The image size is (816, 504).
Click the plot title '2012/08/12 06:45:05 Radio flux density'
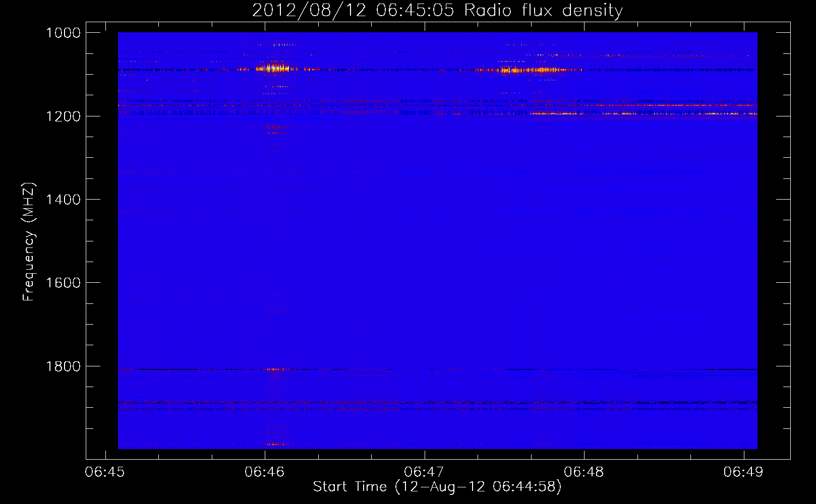[x=437, y=10]
